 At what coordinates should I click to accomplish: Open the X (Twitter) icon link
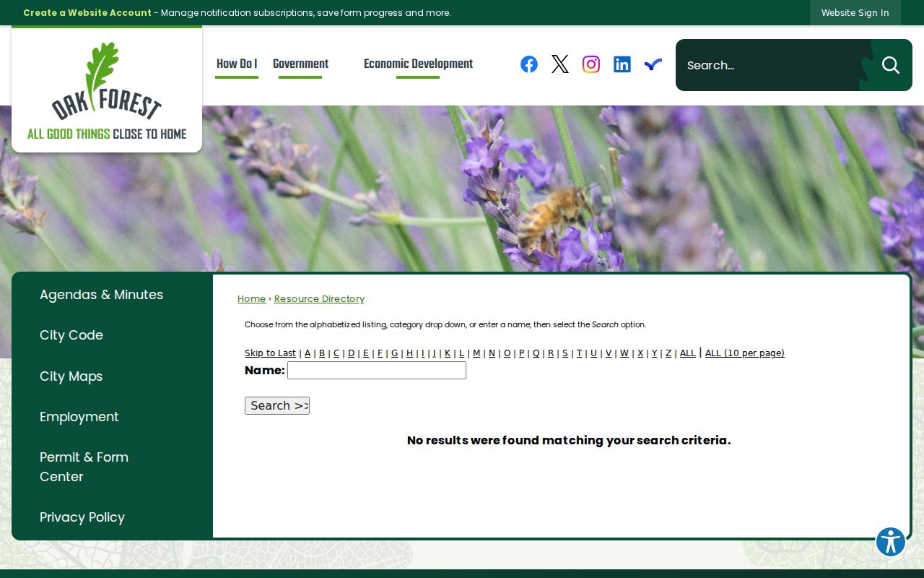click(560, 64)
